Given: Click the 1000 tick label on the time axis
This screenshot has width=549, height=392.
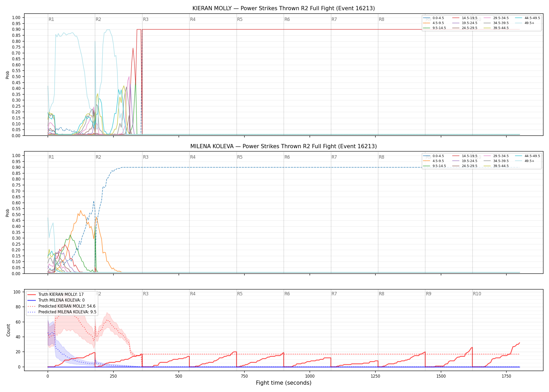Looking at the screenshot, I should coord(310,376).
